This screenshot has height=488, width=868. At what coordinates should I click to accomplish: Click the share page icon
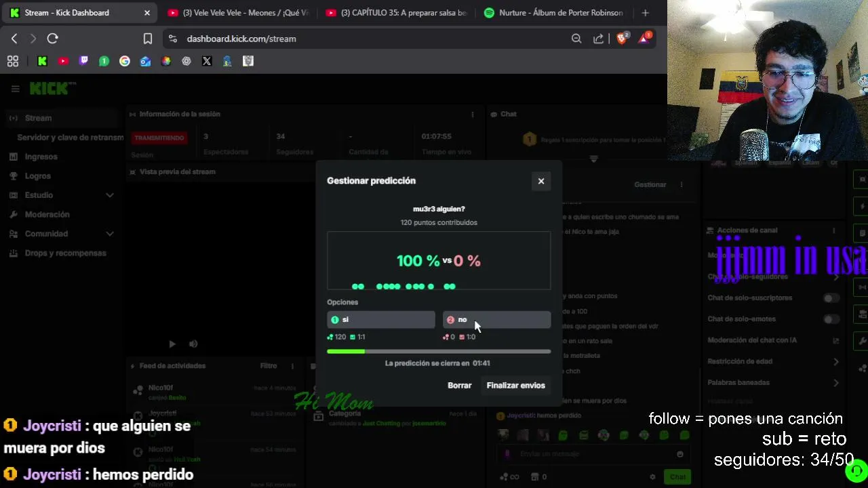598,39
